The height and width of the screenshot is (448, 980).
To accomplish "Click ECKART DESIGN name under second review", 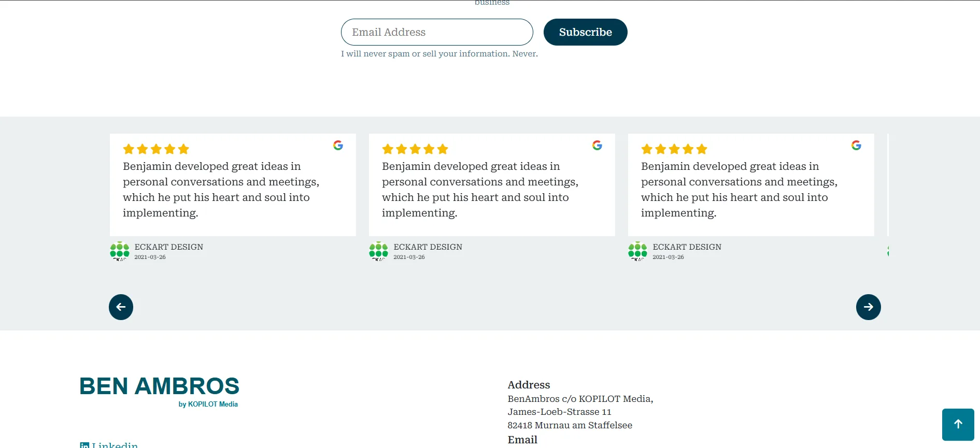I will point(428,247).
